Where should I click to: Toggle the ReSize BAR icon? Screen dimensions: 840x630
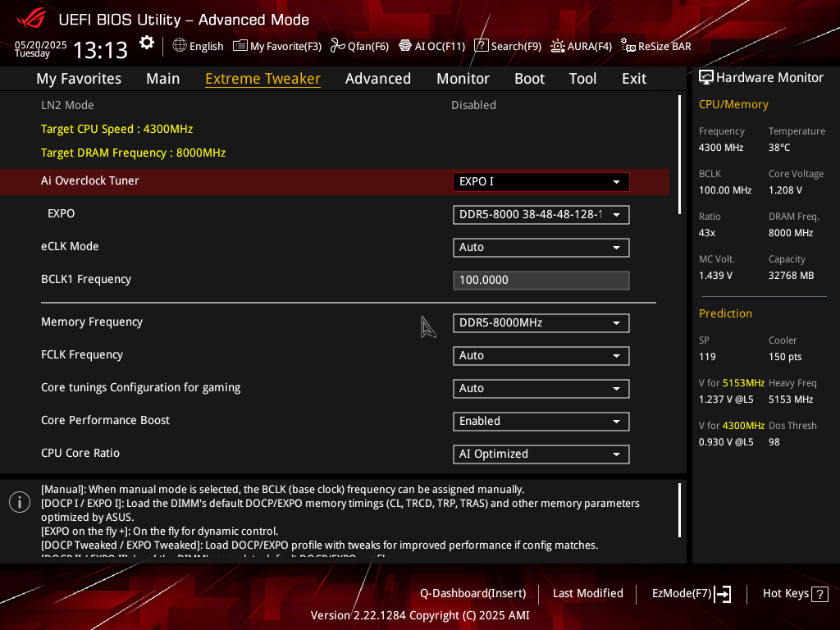pos(628,46)
